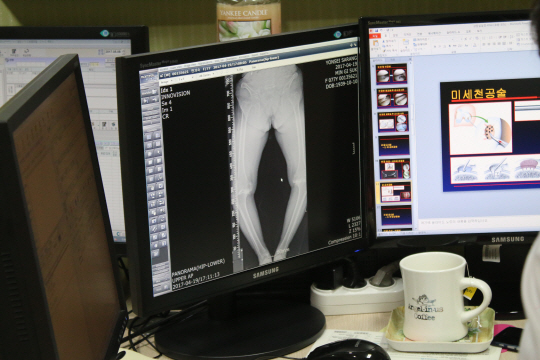Viewport: 540px width, 360px height.
Task: Switch to the Outline tab in slide pane
Action: click(x=393, y=60)
